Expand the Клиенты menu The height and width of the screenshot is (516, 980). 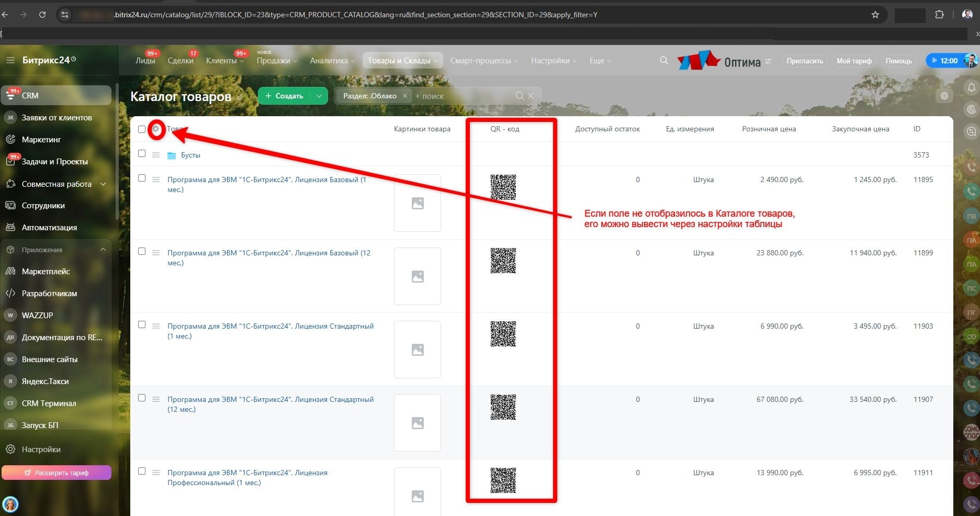pyautogui.click(x=225, y=61)
